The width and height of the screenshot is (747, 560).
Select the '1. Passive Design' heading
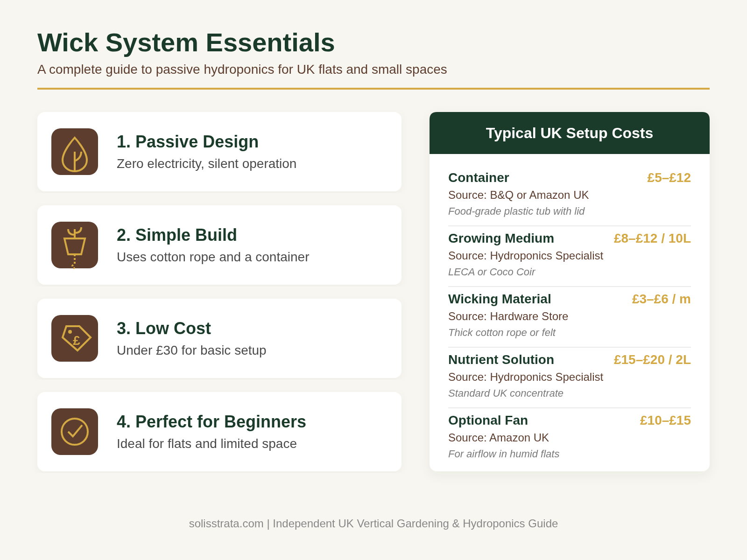pos(188,142)
